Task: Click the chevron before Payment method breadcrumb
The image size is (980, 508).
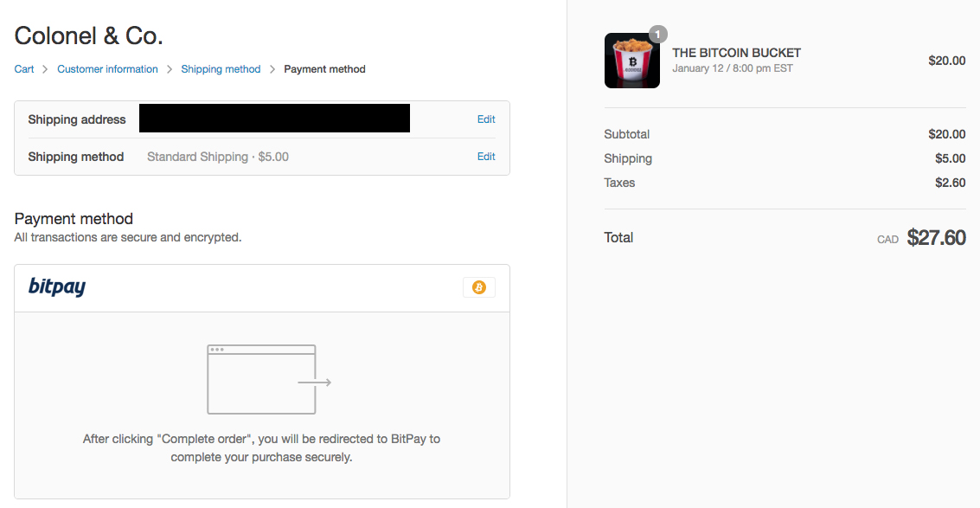Action: point(272,69)
